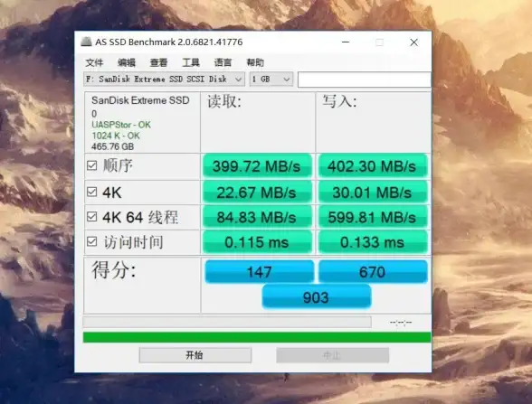Click the 4K read result 22.67 MB/s
This screenshot has height=404, width=532.
[x=257, y=193]
